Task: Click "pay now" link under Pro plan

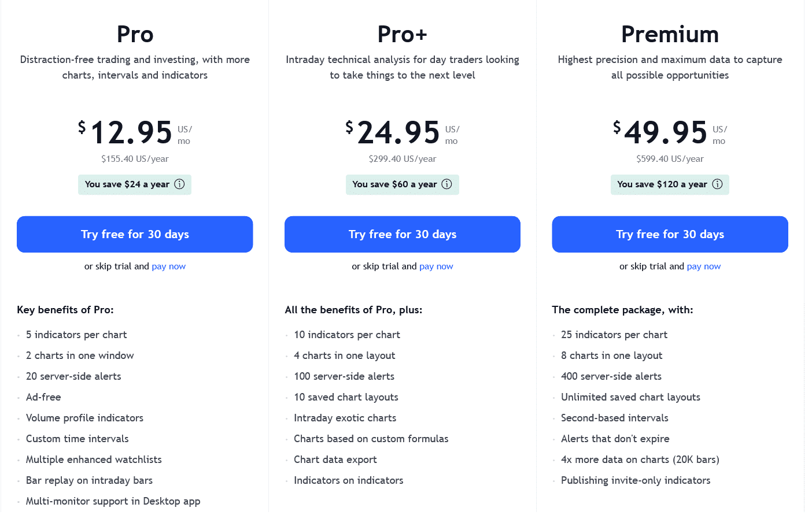Action: click(x=169, y=266)
